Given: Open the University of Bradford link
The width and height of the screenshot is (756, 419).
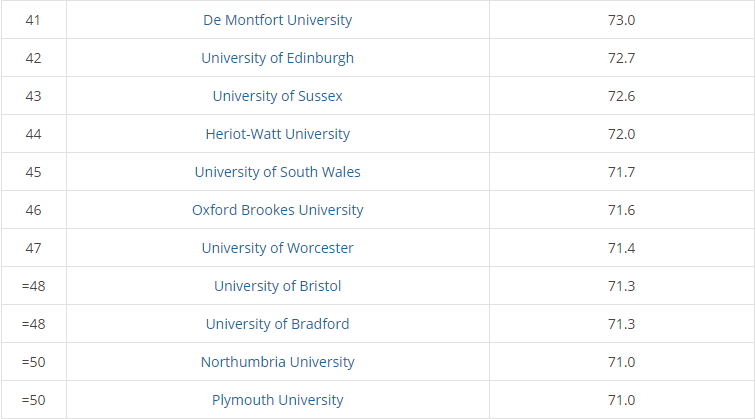Looking at the screenshot, I should tap(277, 324).
